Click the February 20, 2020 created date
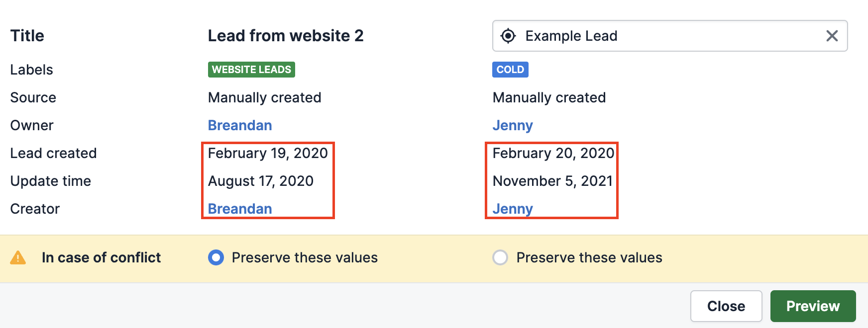868x328 pixels. coord(553,153)
